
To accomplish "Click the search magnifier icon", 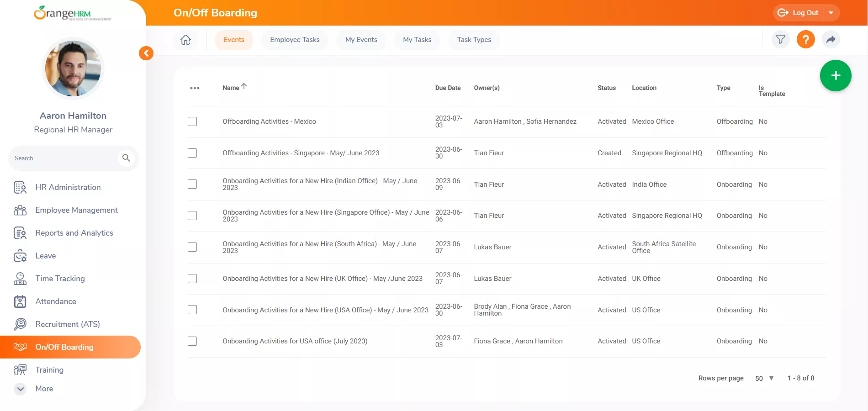I will pyautogui.click(x=126, y=158).
